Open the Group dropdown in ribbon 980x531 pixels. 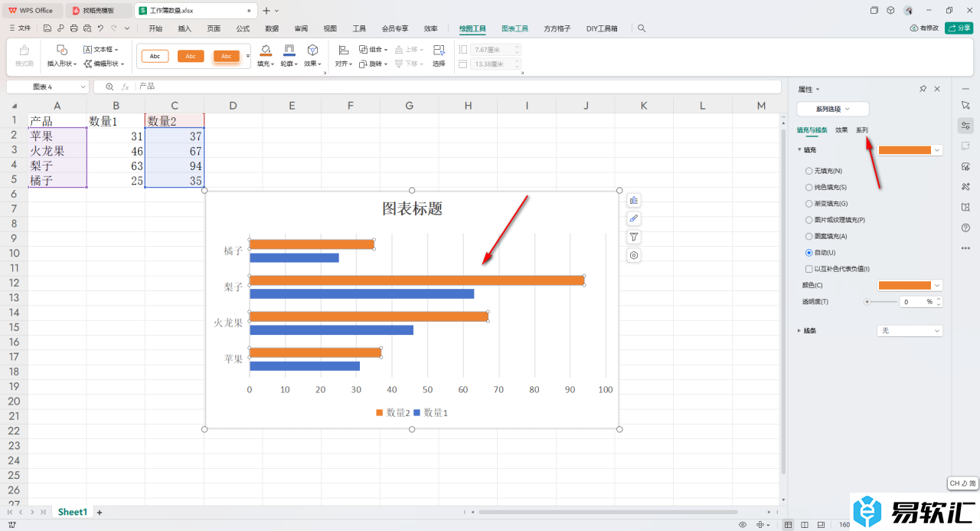pos(374,50)
